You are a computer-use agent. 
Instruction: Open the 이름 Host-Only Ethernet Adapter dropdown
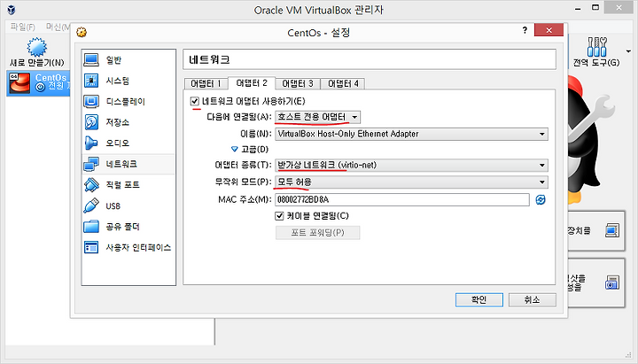point(411,134)
